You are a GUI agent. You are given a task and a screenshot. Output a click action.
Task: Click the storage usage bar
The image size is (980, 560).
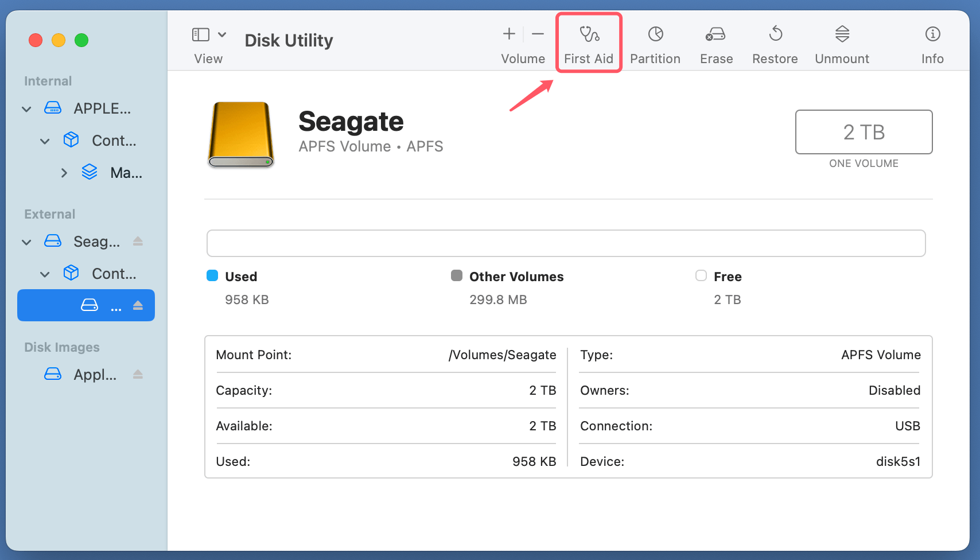pos(566,243)
